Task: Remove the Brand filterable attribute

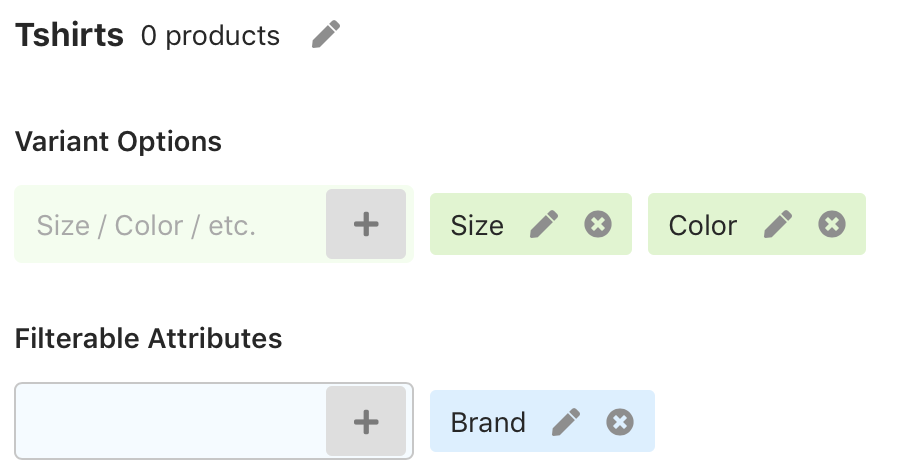Action: tap(620, 422)
